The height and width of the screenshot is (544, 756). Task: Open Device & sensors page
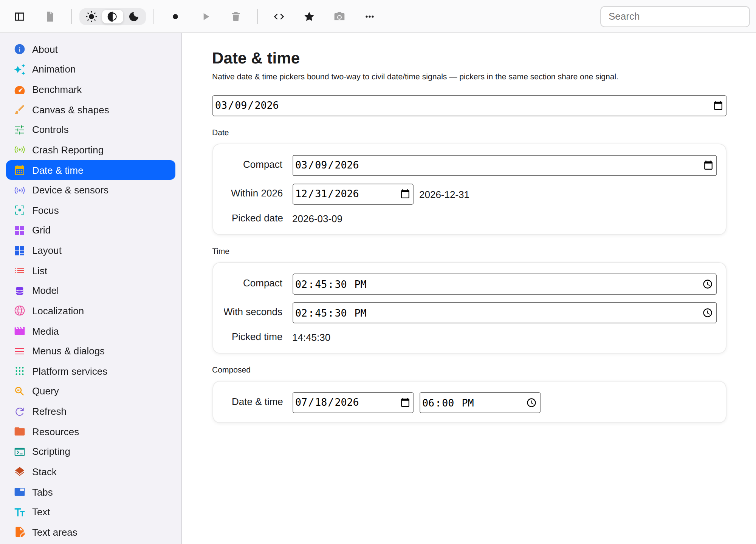click(91, 190)
